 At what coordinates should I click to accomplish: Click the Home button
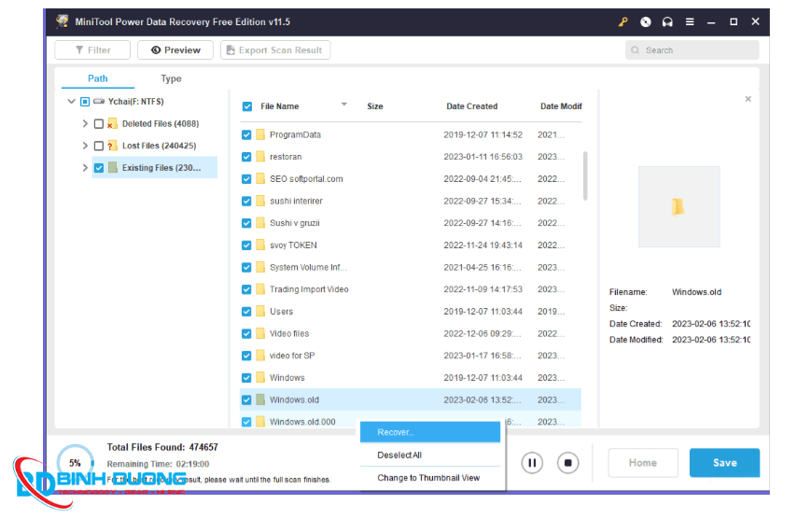(643, 463)
